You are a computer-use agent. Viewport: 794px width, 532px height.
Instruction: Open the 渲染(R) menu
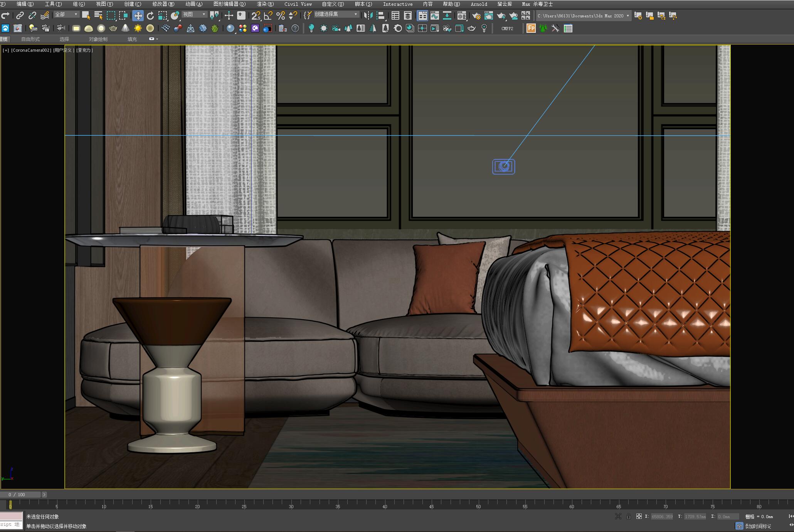(265, 4)
